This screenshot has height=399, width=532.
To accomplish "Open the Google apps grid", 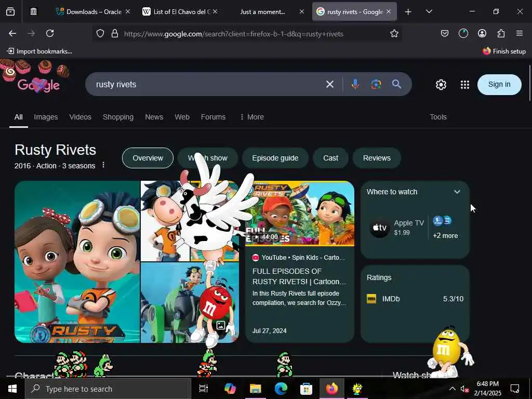I will 465,85.
